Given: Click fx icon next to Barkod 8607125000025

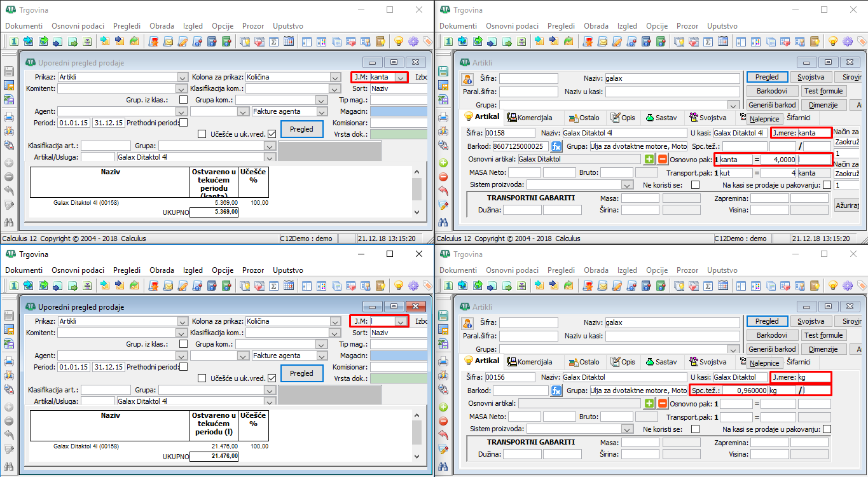Looking at the screenshot, I should (x=556, y=146).
